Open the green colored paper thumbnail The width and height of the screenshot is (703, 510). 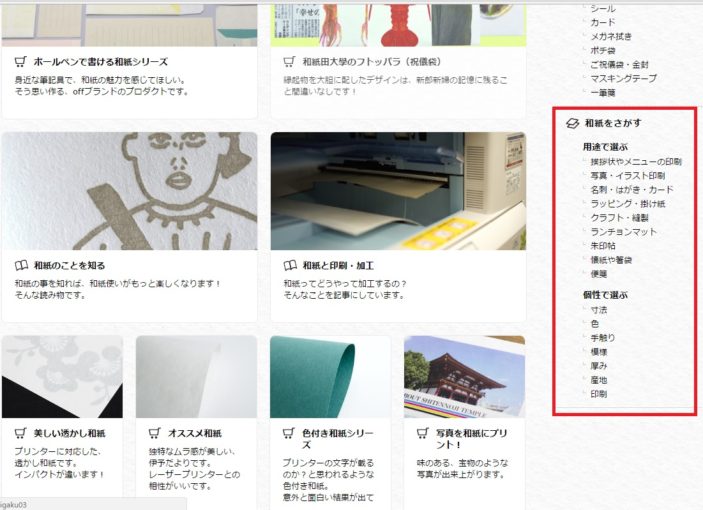tap(330, 376)
